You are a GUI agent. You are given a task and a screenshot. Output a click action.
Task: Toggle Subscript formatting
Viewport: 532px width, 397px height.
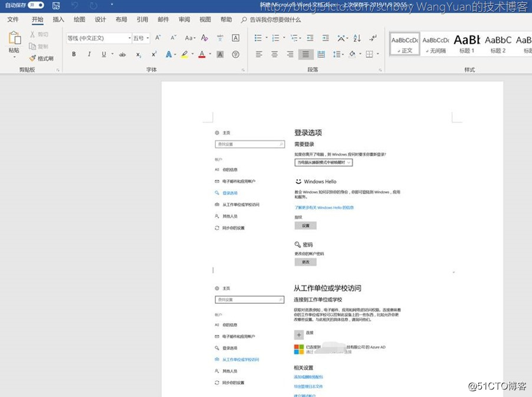139,54
